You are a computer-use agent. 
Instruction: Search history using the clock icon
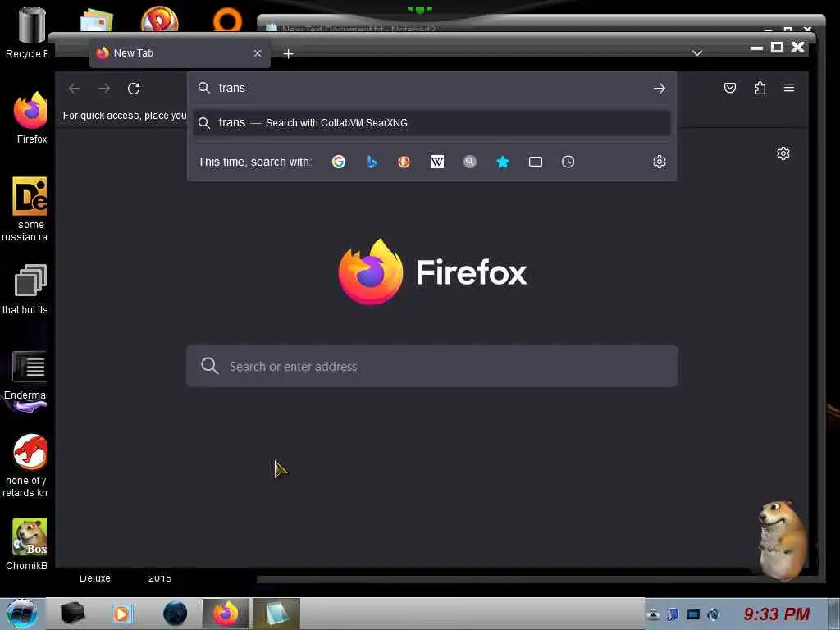[x=568, y=162]
